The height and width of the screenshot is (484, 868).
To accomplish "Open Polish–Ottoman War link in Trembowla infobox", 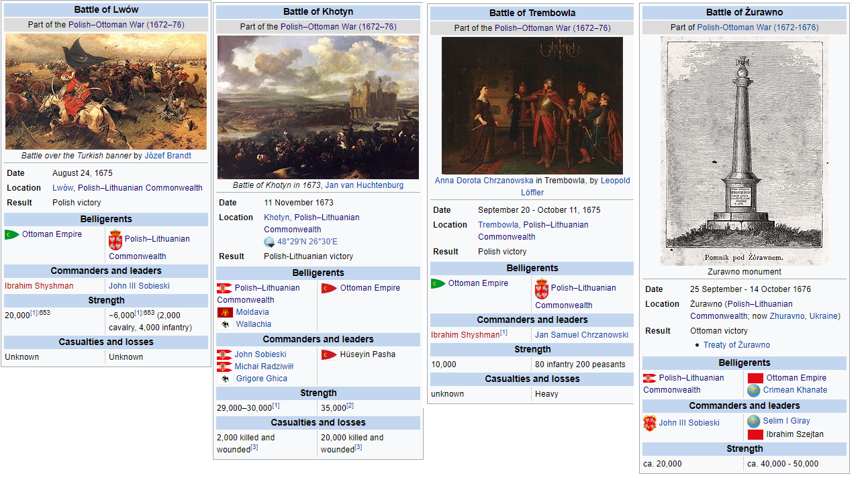I will 552,28.
